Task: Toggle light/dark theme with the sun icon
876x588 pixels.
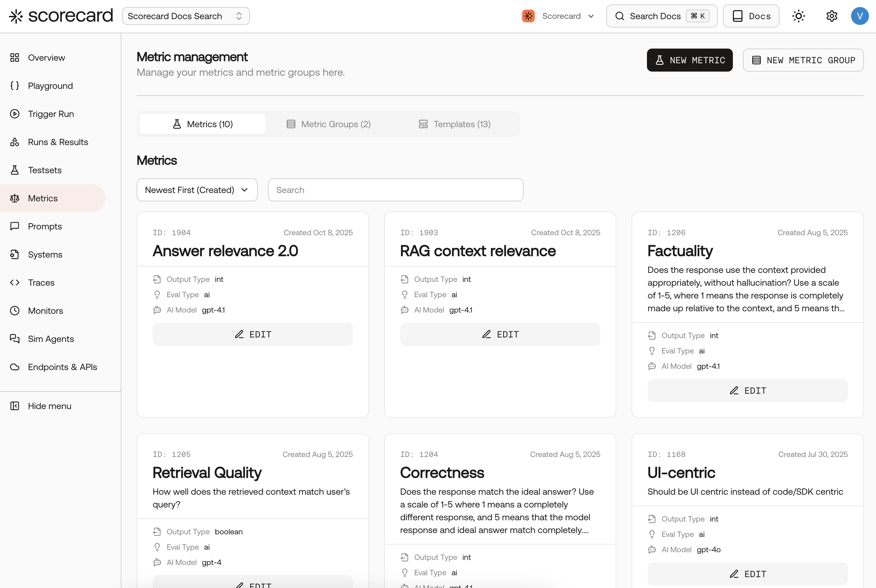Action: click(798, 16)
